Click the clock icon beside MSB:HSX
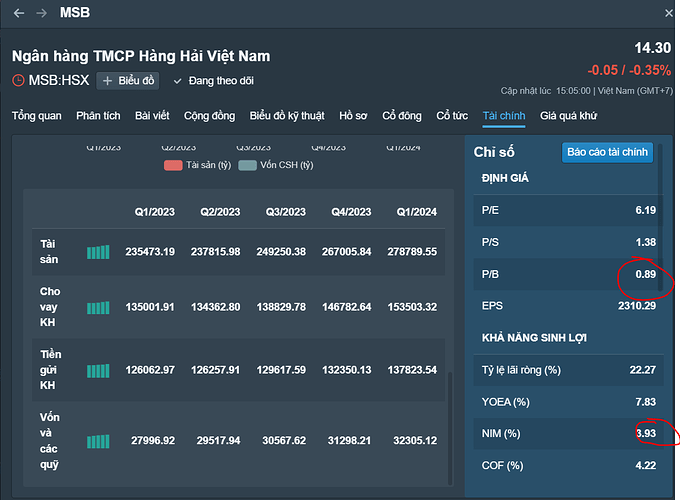This screenshot has width=680, height=500. [18, 80]
